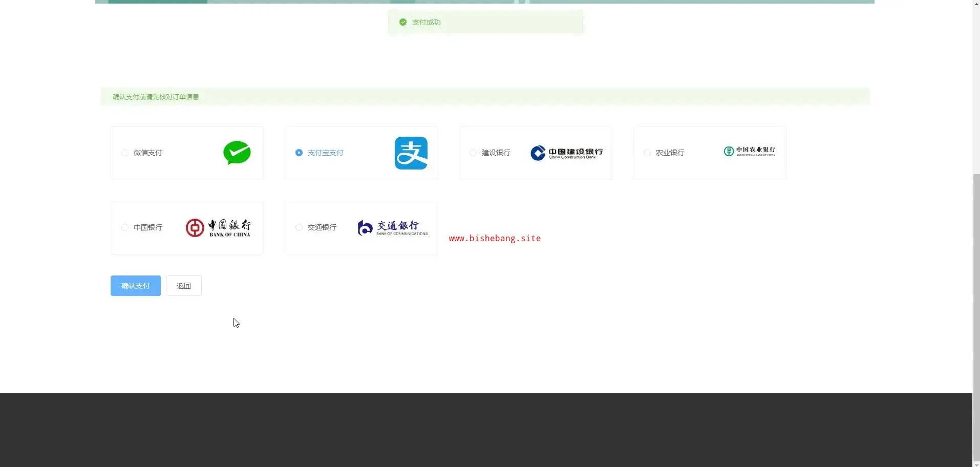Click the 确认支付前请先核对订单信息 notice text
This screenshot has width=980, height=467.
(156, 97)
